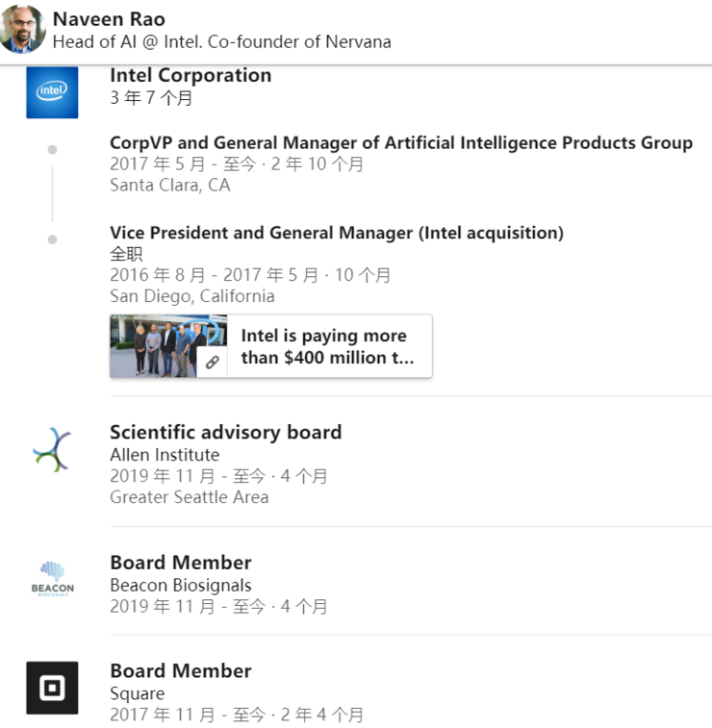The image size is (712, 728).
Task: Click the Square company name text
Action: (x=138, y=693)
